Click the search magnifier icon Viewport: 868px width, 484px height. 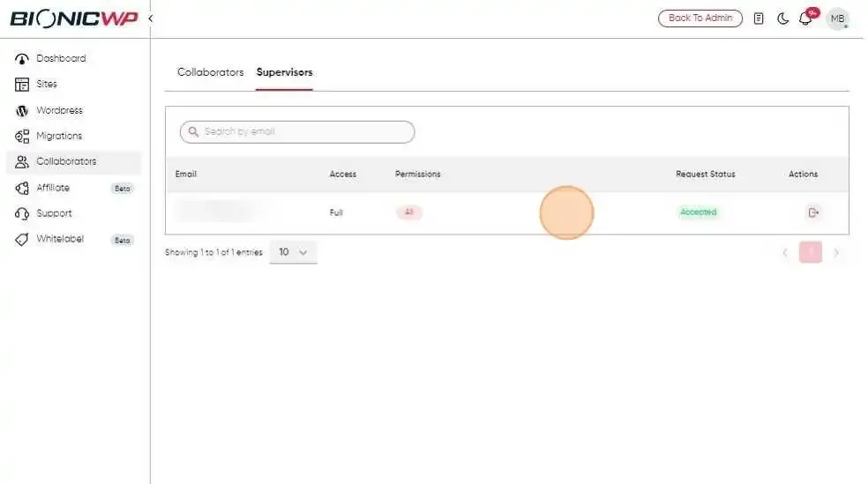[x=193, y=131]
